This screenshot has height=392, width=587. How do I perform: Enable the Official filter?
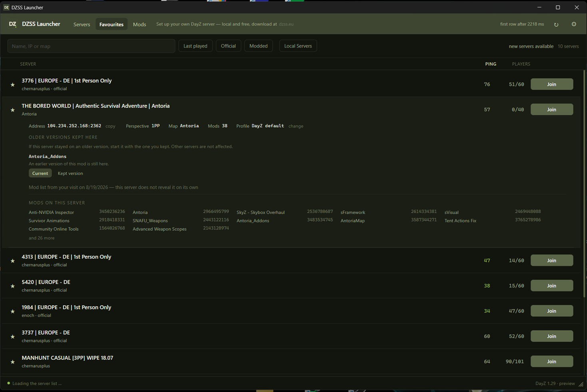tap(228, 46)
